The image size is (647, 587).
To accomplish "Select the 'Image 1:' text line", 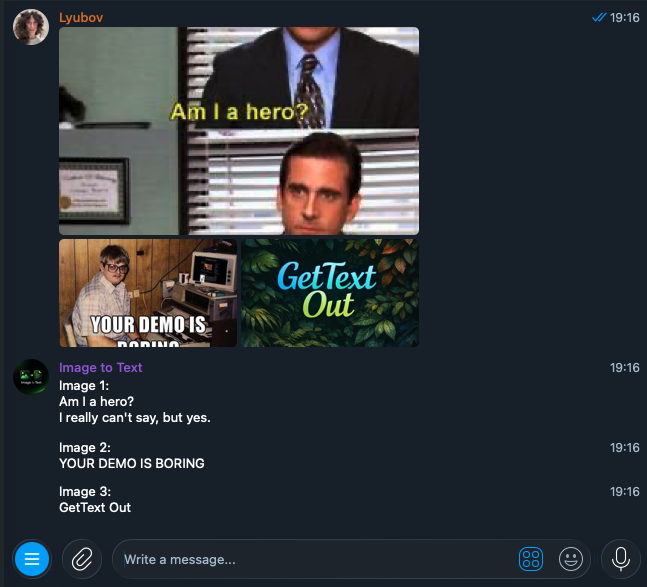I will [x=84, y=386].
